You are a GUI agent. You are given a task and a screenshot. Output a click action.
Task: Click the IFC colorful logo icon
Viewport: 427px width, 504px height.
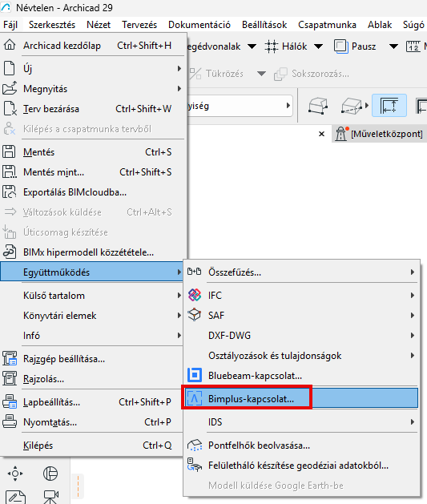click(195, 295)
